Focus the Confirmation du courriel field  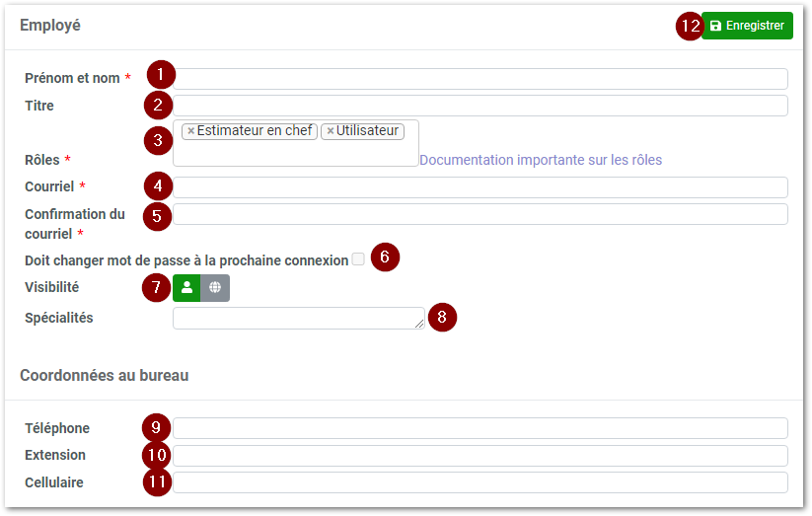(x=480, y=214)
